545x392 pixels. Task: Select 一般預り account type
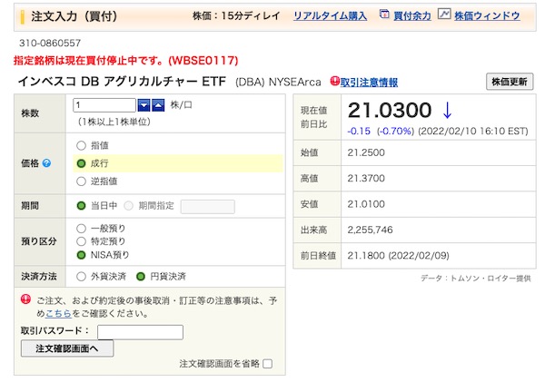click(81, 228)
